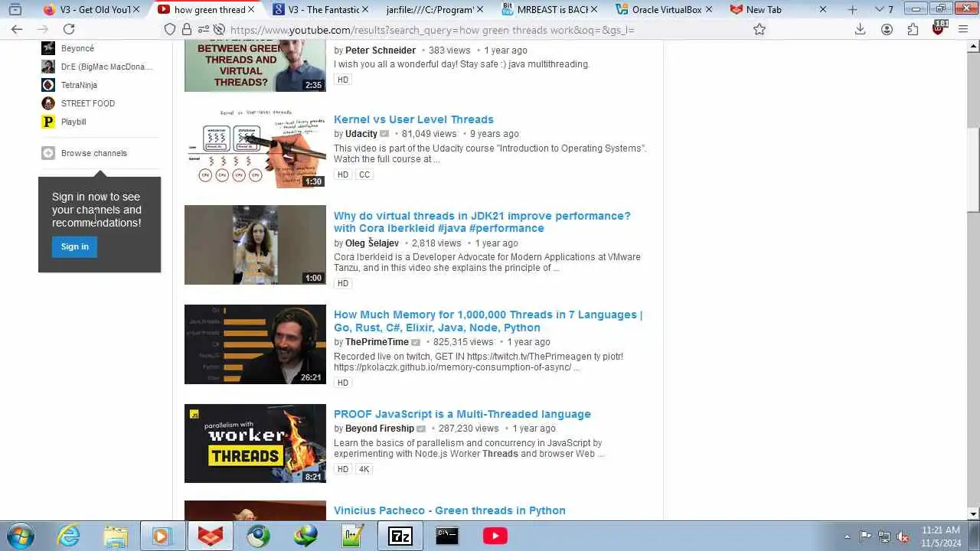Click the browser Back arrow

coord(17,29)
